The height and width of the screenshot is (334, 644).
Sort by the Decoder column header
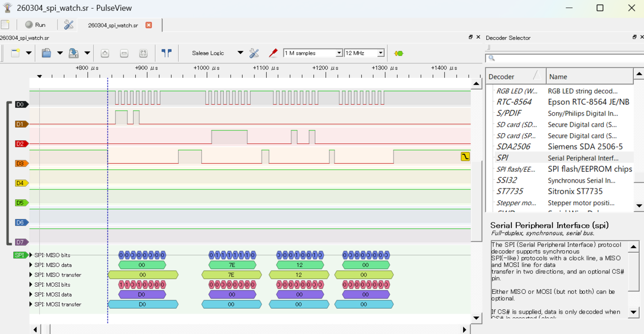pos(516,76)
